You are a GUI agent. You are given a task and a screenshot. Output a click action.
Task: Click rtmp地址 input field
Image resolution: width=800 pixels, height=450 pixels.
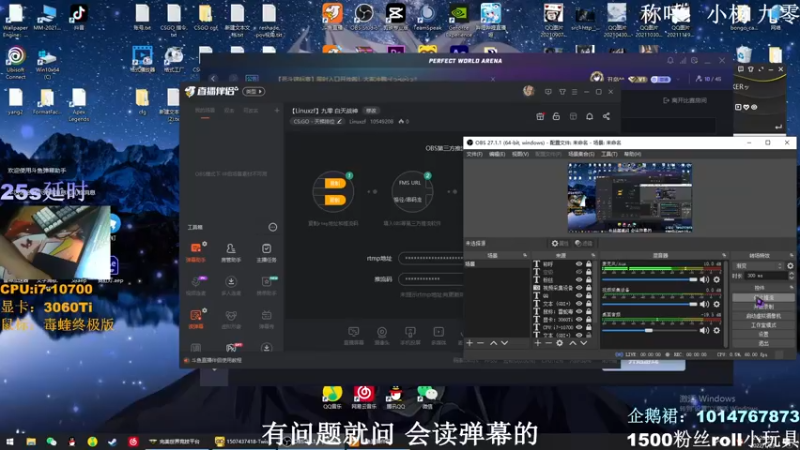(x=431, y=258)
